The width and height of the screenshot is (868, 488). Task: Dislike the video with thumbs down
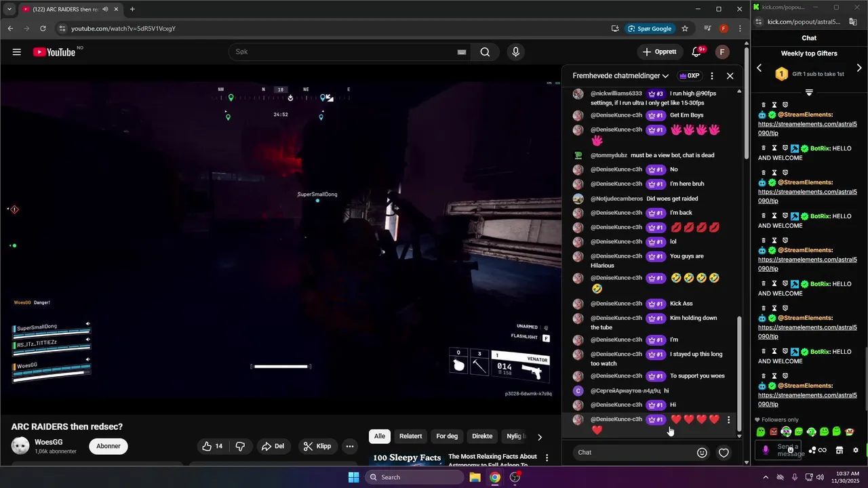click(240, 446)
